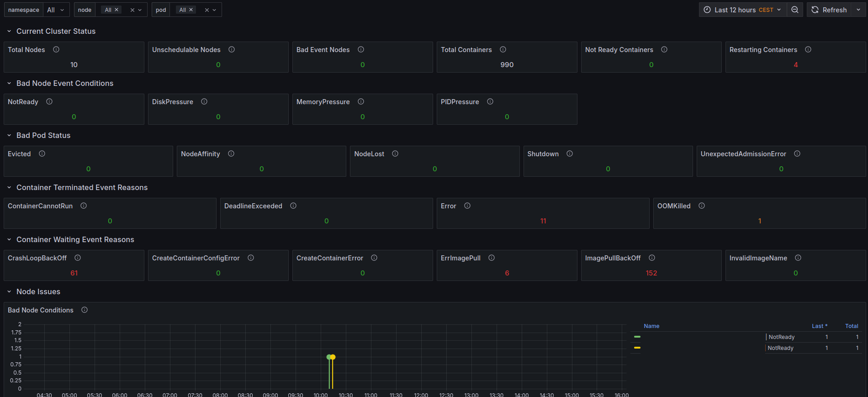Click the Bad Node Conditions info icon

(x=85, y=310)
